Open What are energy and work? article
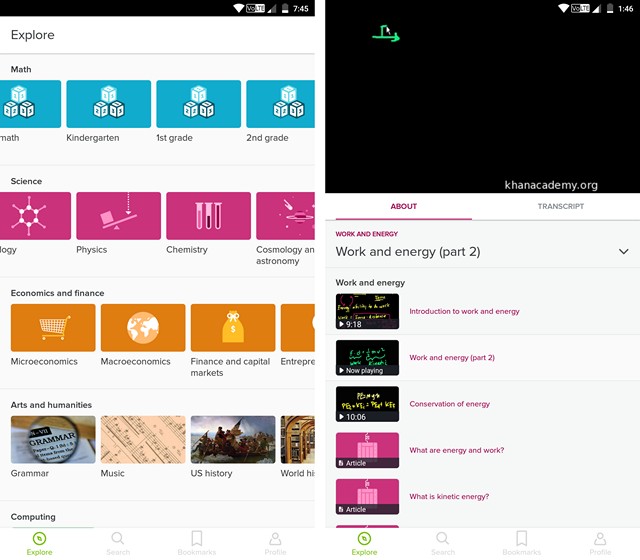This screenshot has width=640, height=560. pyautogui.click(x=457, y=450)
